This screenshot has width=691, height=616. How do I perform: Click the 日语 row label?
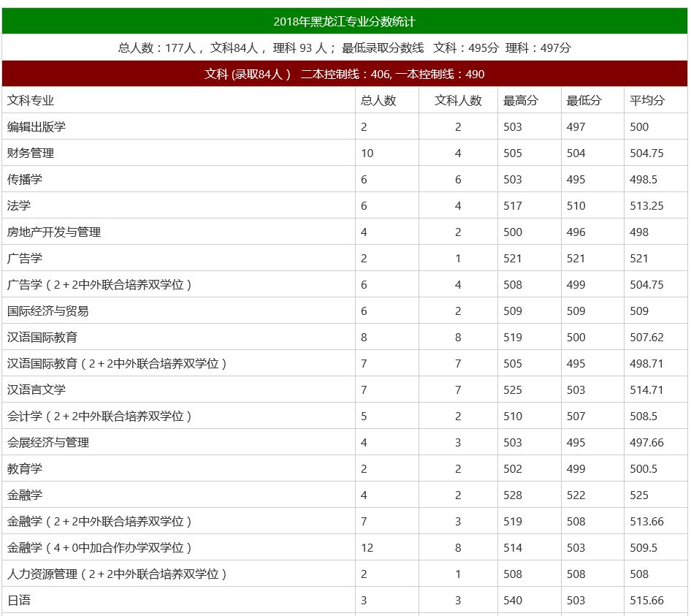pos(18,600)
